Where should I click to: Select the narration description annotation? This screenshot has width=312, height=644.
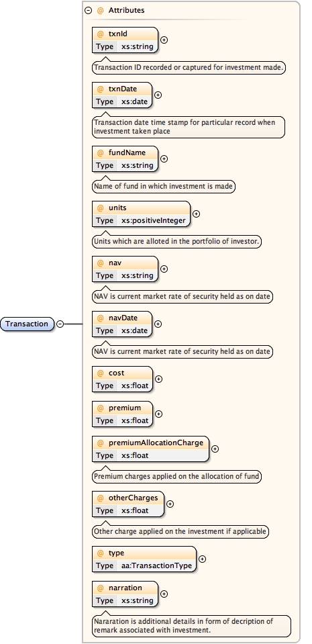(x=191, y=625)
